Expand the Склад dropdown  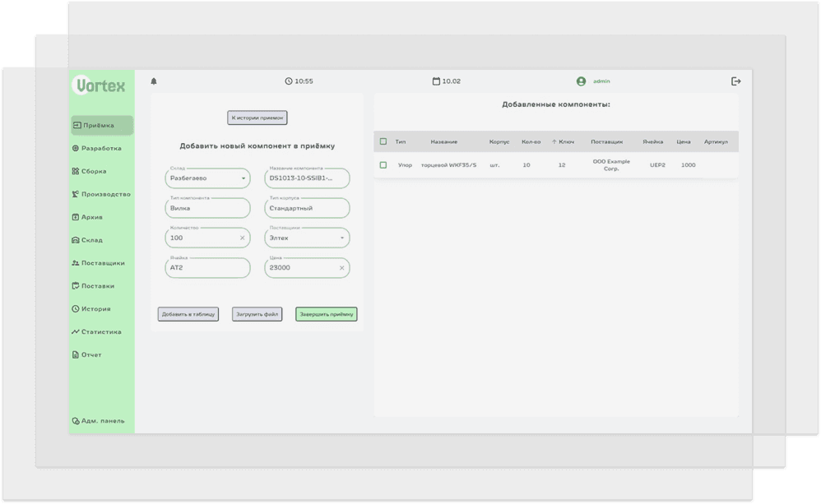click(x=244, y=178)
